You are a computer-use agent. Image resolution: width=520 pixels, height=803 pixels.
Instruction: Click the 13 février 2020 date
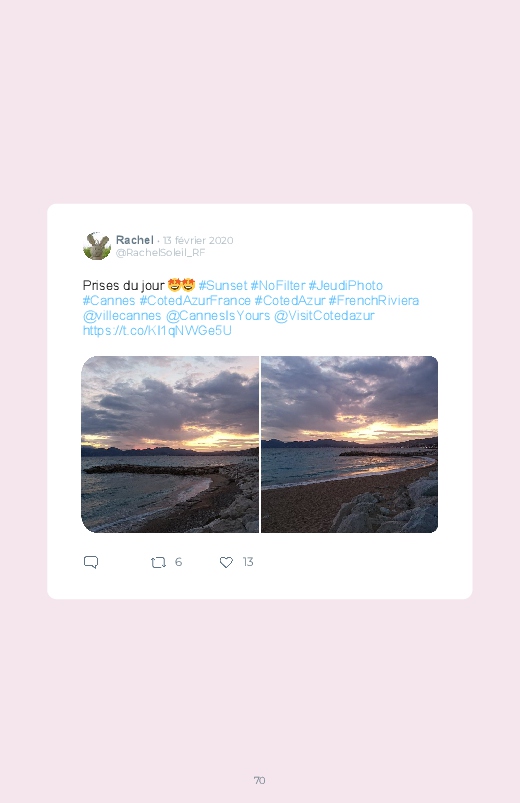pyautogui.click(x=198, y=240)
